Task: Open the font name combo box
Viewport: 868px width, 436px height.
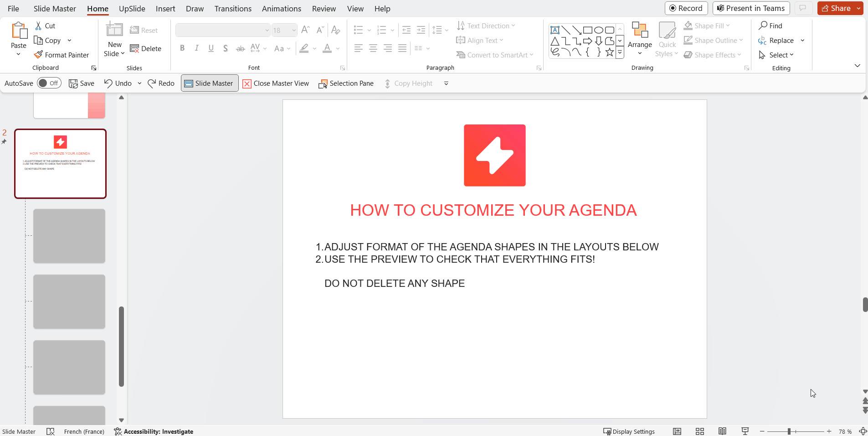Action: click(223, 30)
